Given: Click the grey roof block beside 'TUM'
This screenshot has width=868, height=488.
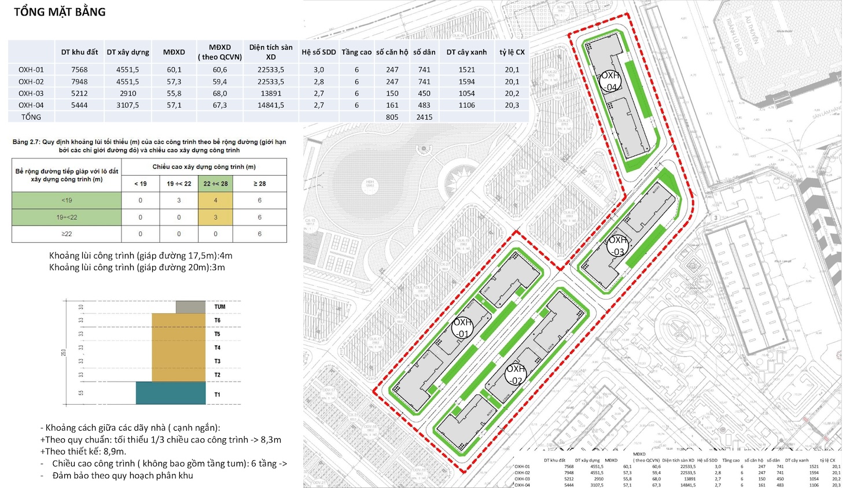Looking at the screenshot, I should pyautogui.click(x=190, y=307).
